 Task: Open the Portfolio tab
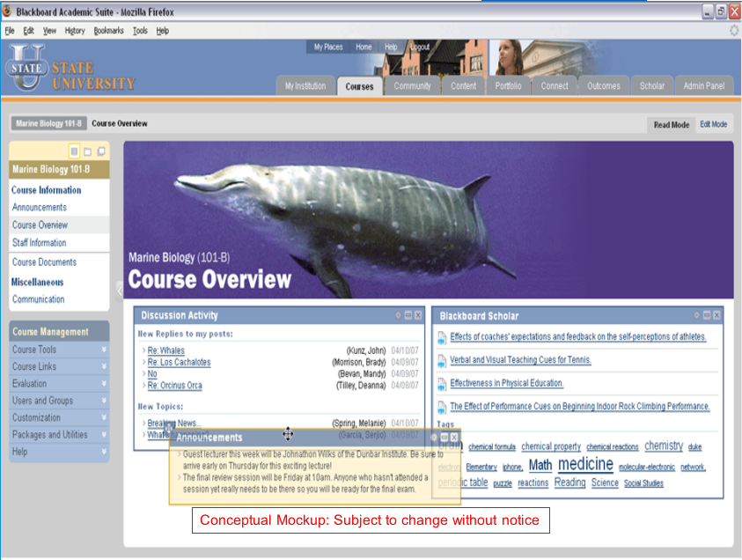(508, 86)
